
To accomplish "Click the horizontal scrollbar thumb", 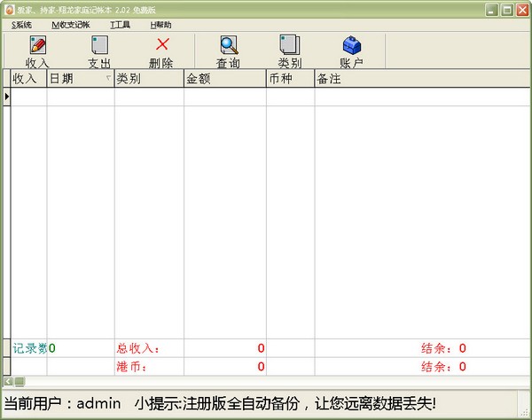I will [x=20, y=382].
